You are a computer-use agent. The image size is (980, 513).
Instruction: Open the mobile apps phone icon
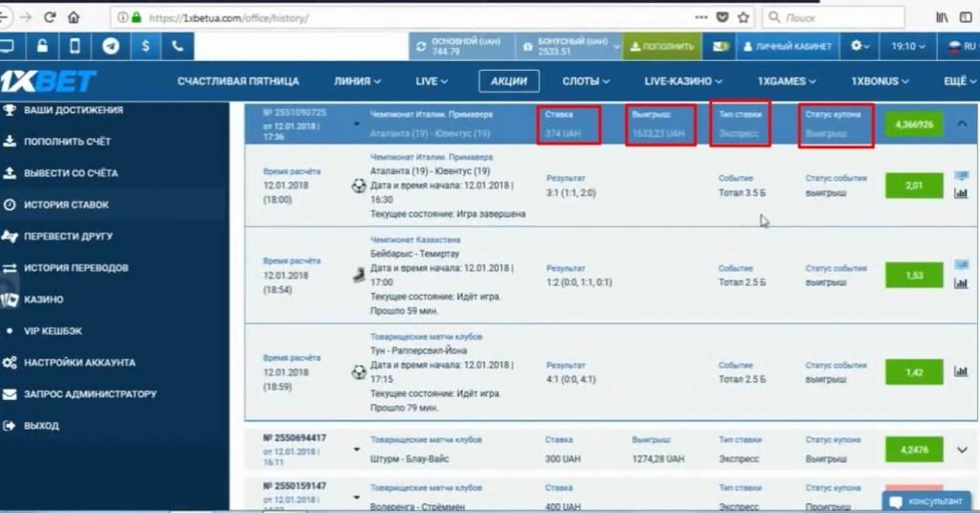pos(75,46)
